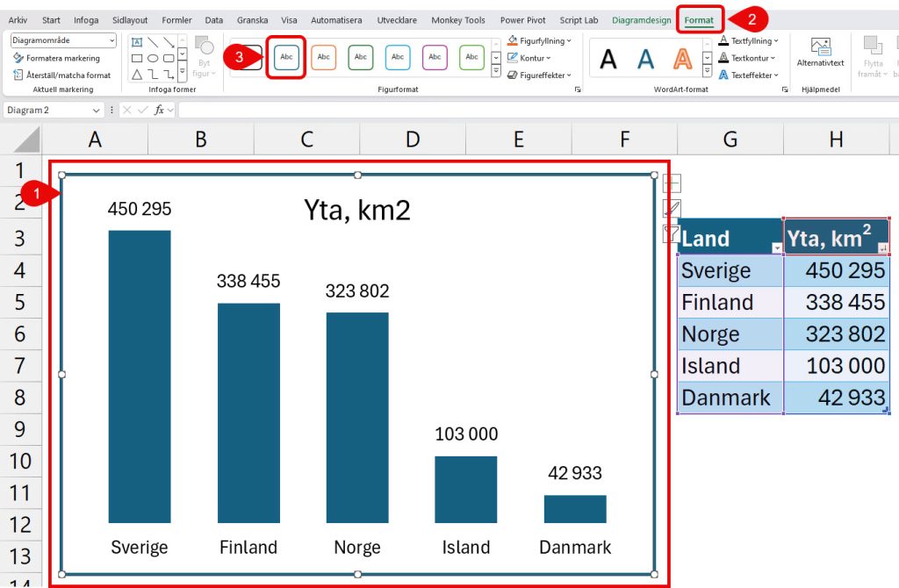Select row 9 header
The width and height of the screenshot is (899, 588).
coord(20,428)
